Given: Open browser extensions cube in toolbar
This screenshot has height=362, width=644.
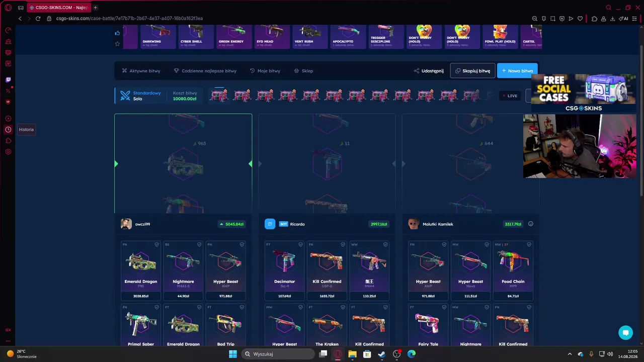Looking at the screenshot, I should (594, 19).
